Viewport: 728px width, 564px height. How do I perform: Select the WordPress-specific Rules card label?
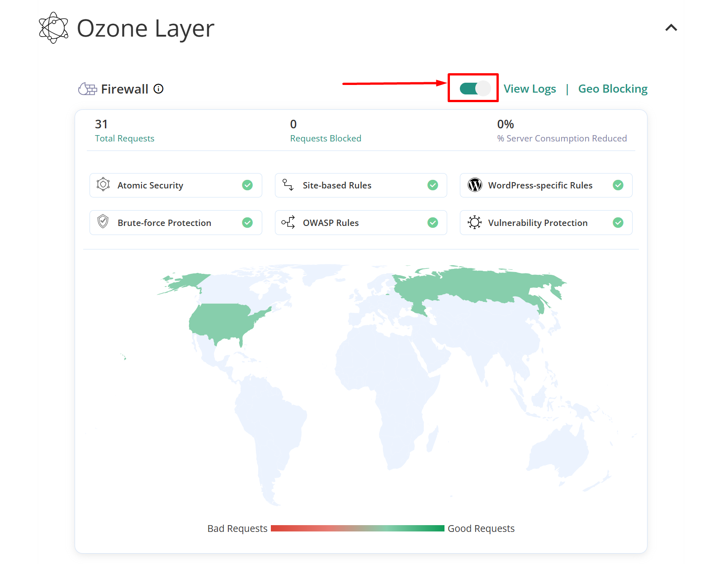point(540,185)
